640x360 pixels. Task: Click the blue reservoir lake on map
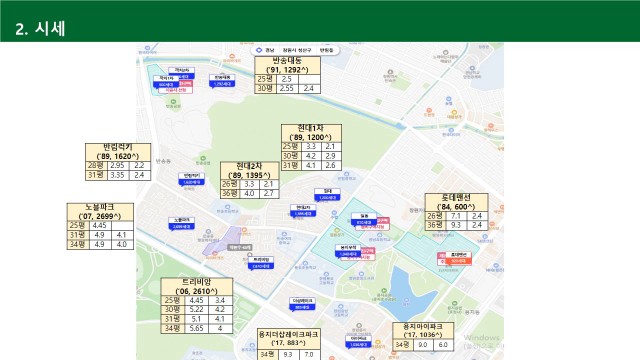pyautogui.click(x=405, y=292)
